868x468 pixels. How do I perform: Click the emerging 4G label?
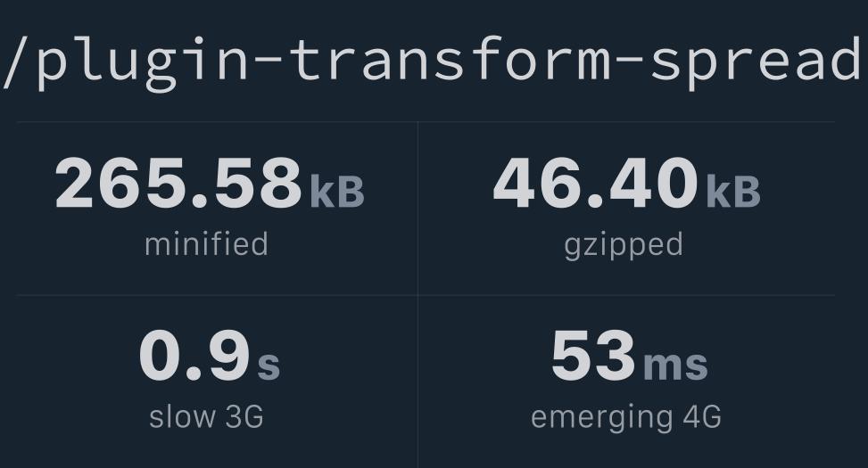click(626, 418)
